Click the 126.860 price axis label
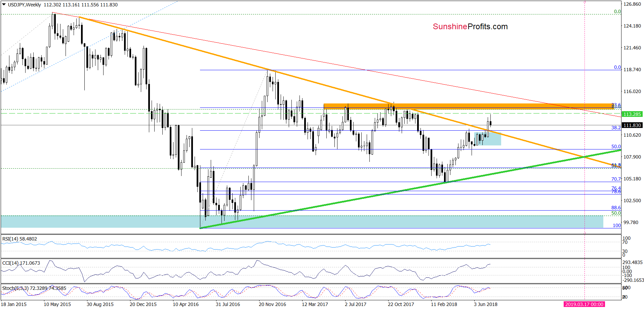644x309 pixels. (x=632, y=4)
